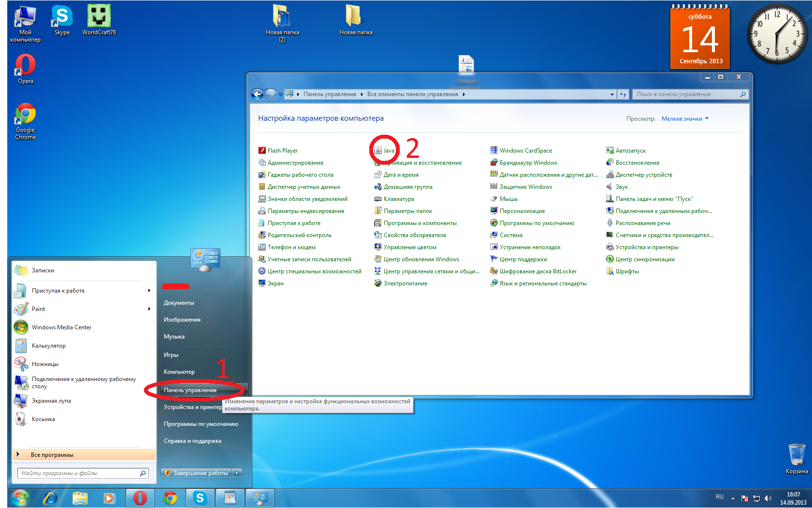Show hidden tray icons arrow

[733, 498]
